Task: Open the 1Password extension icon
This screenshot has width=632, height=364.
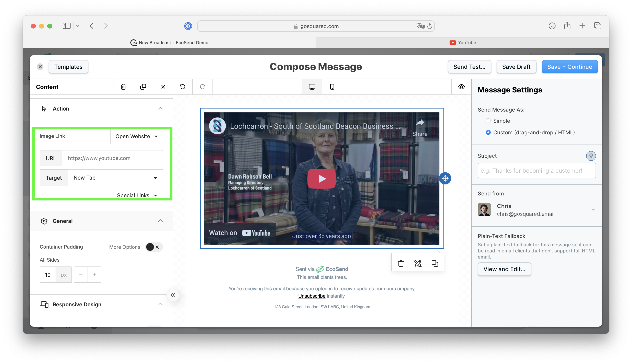Action: [188, 26]
